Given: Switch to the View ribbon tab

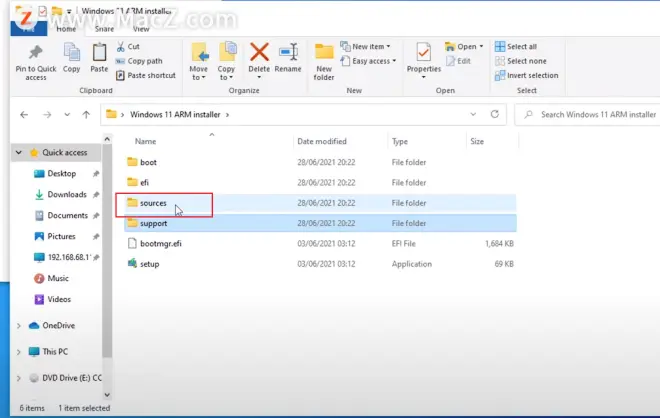Looking at the screenshot, I should tap(141, 29).
